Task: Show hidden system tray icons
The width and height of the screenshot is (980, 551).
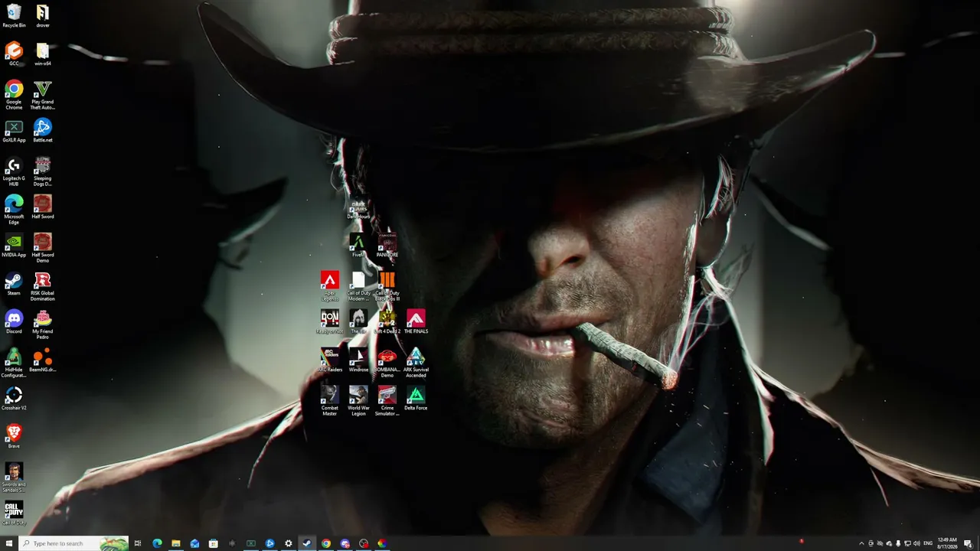Action: (x=861, y=543)
